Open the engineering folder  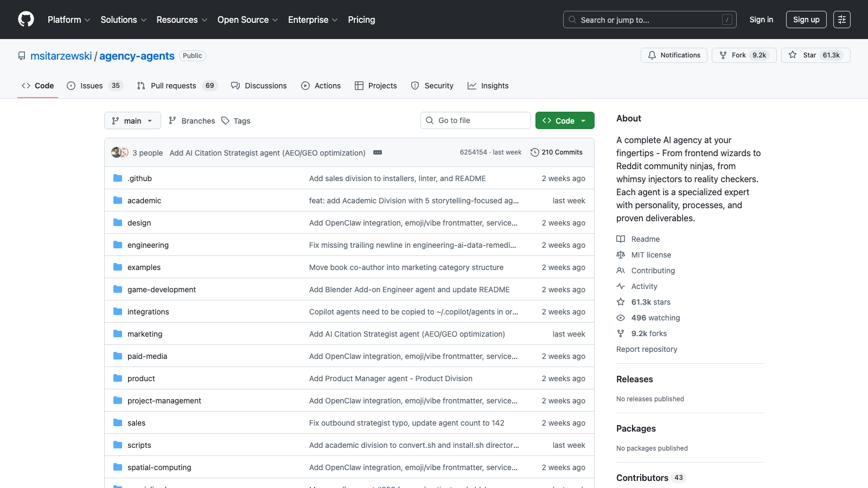[x=148, y=245]
